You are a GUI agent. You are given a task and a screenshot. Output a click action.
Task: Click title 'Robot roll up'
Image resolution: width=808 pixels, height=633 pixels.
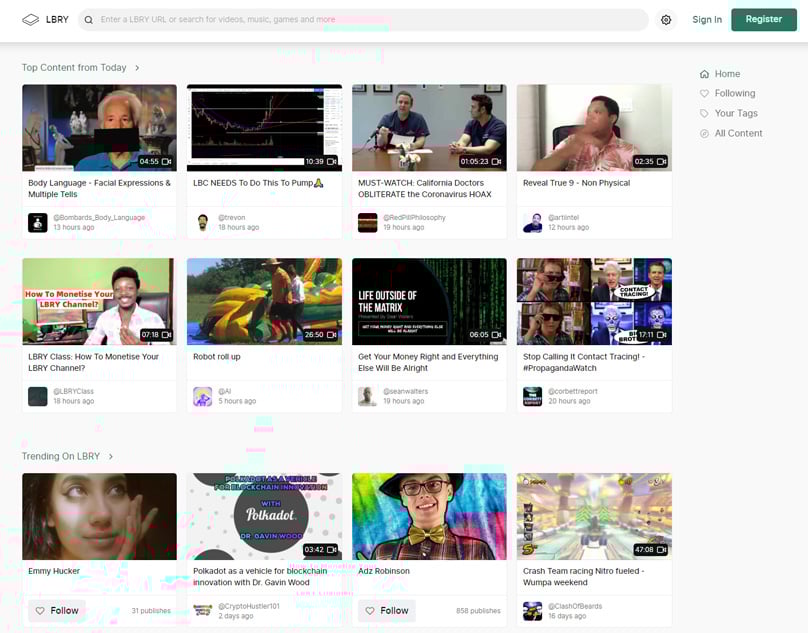point(216,357)
